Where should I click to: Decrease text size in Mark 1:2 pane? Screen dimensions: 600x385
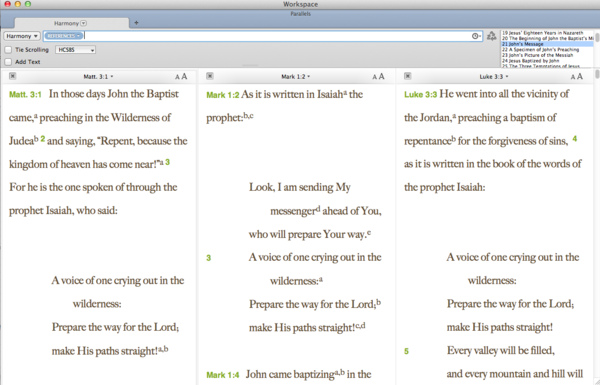point(375,77)
